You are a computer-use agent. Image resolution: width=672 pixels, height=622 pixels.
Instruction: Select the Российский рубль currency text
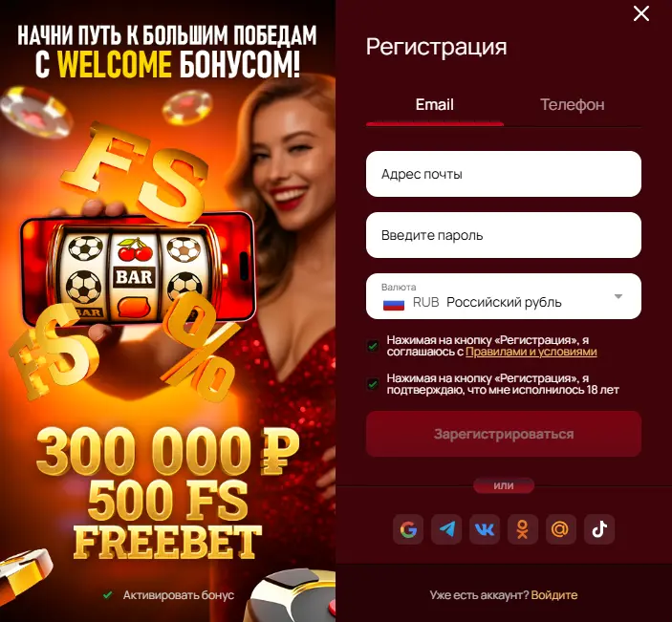point(504,303)
